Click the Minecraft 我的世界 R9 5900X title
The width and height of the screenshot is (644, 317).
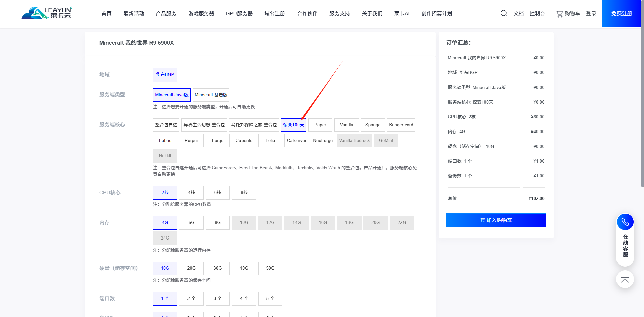[x=137, y=43]
